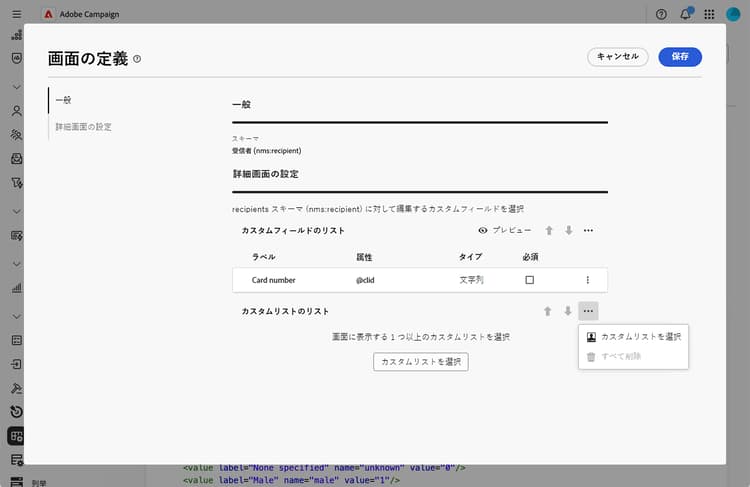
Task: Choose すべて削除 in the popup menu
Action: pos(633,356)
